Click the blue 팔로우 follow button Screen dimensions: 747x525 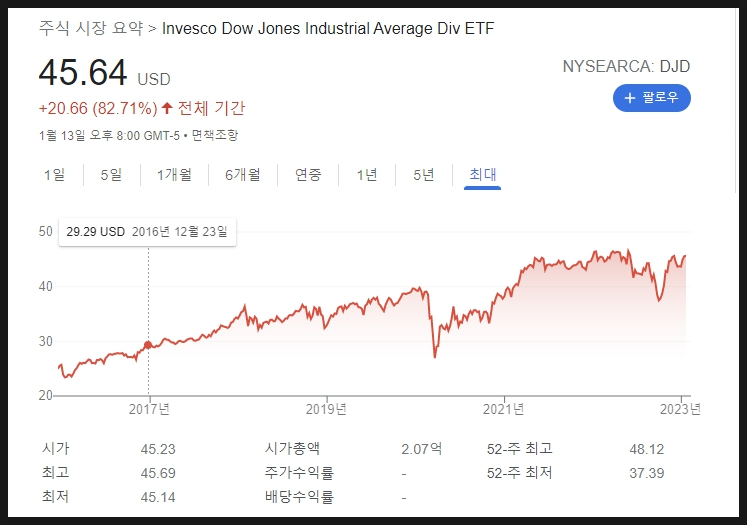pyautogui.click(x=651, y=98)
